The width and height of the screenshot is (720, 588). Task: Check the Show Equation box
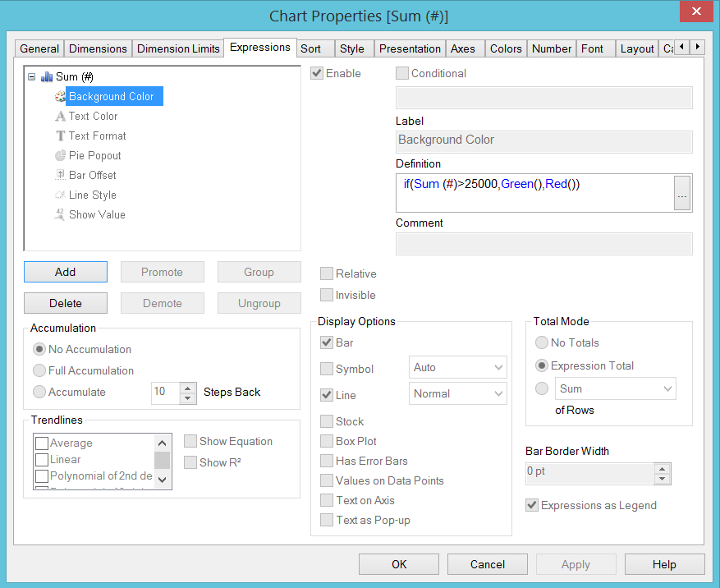pos(190,442)
